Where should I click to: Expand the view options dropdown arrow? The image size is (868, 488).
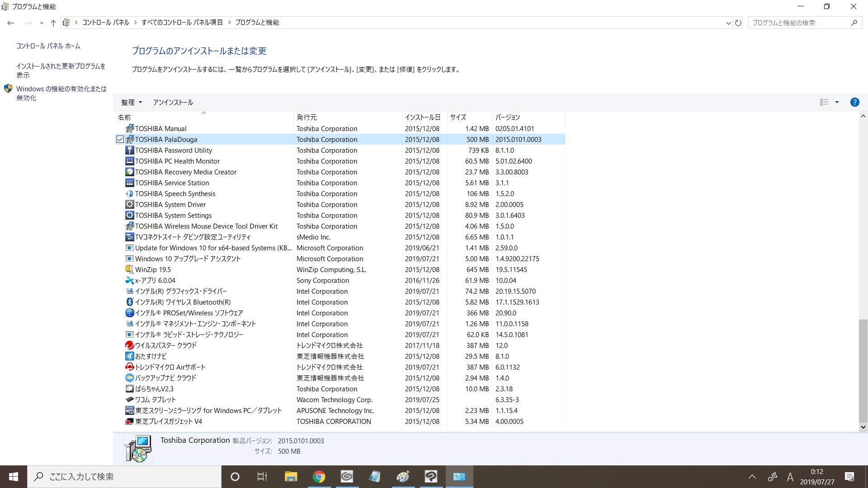coord(837,102)
